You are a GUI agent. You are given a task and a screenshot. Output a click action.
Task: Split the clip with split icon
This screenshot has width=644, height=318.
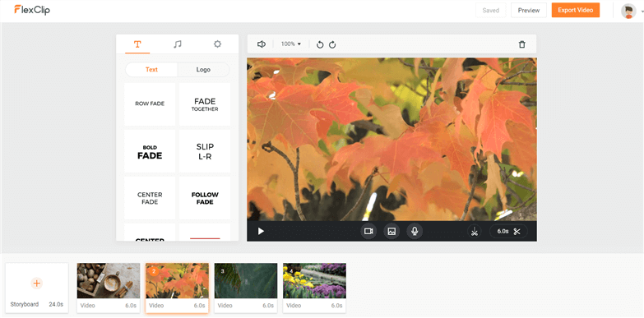pyautogui.click(x=475, y=232)
